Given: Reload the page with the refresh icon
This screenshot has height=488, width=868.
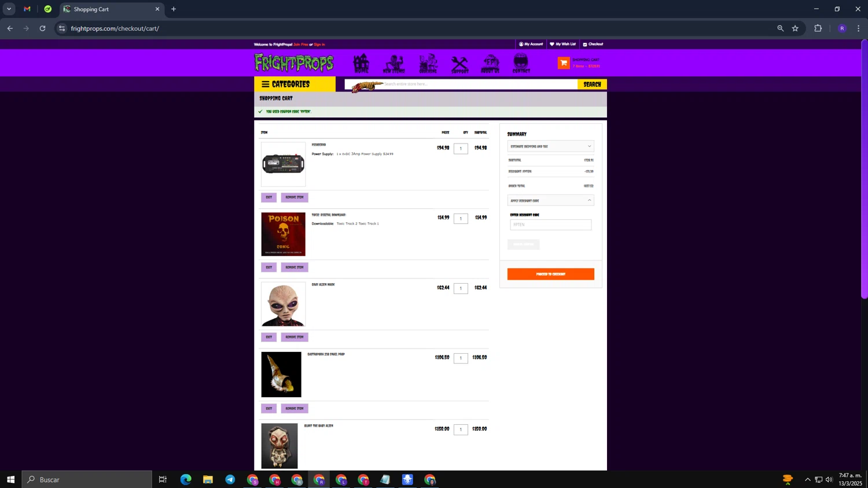Looking at the screenshot, I should coord(42,28).
